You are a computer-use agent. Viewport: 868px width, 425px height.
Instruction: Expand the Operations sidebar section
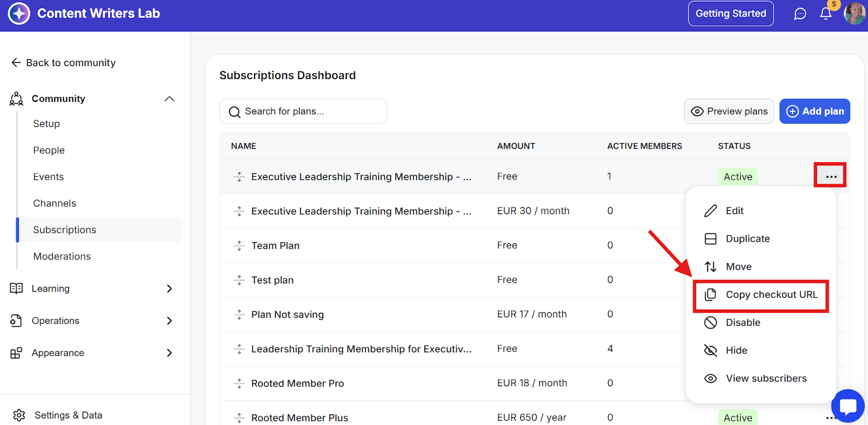pyautogui.click(x=169, y=321)
